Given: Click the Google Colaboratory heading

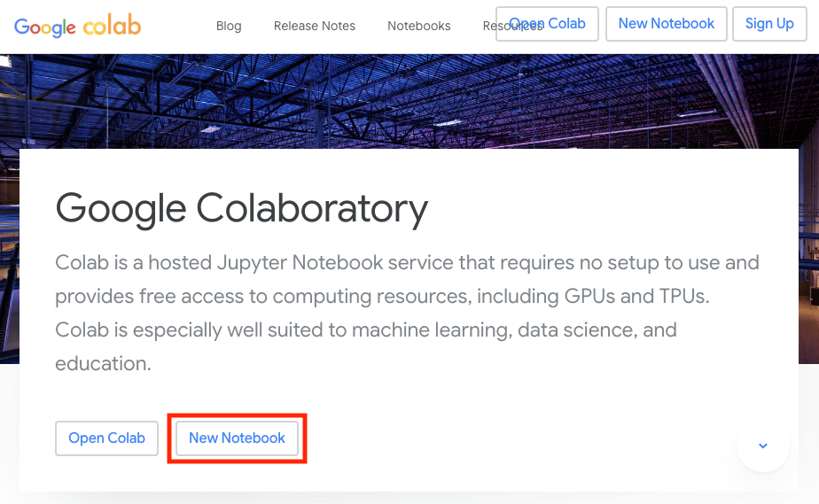Looking at the screenshot, I should [241, 209].
